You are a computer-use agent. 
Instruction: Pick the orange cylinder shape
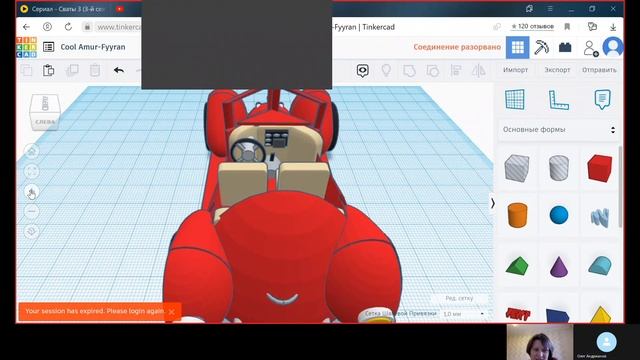pyautogui.click(x=517, y=215)
